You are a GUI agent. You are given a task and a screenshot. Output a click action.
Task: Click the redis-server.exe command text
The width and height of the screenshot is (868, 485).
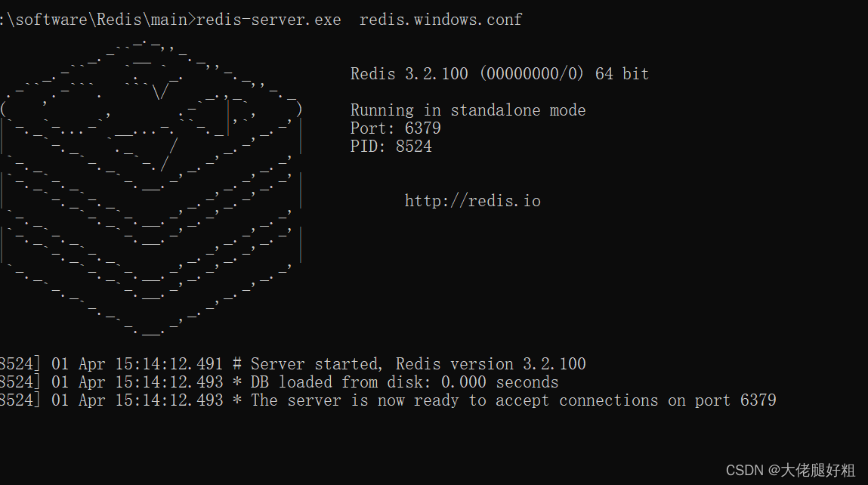[x=268, y=20]
